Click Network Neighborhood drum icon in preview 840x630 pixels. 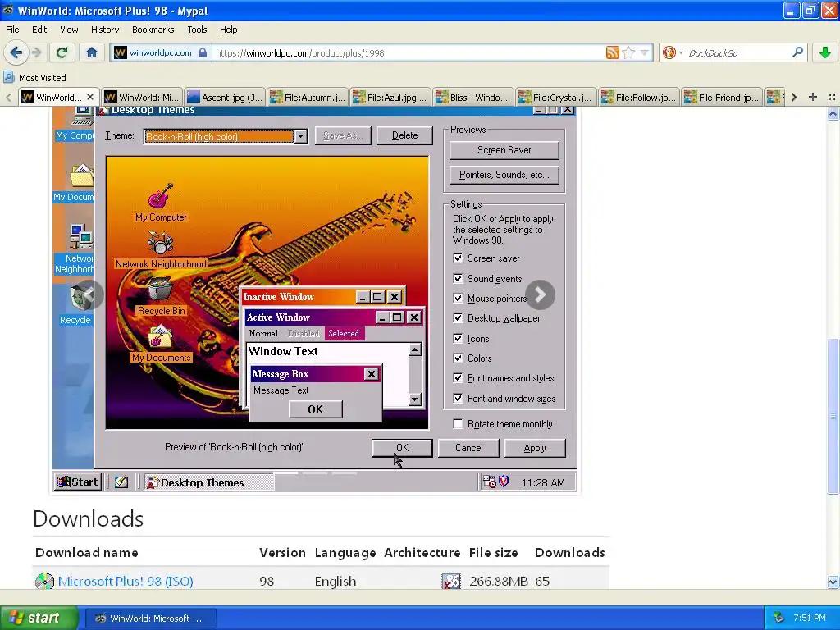160,243
